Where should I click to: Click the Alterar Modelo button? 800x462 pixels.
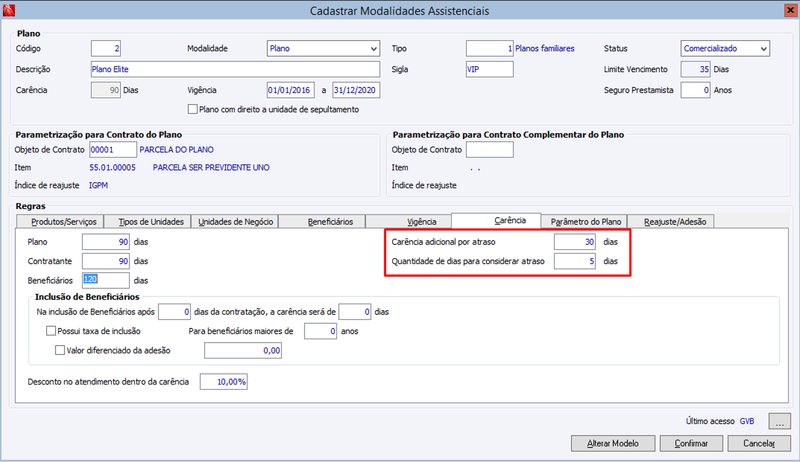point(613,443)
